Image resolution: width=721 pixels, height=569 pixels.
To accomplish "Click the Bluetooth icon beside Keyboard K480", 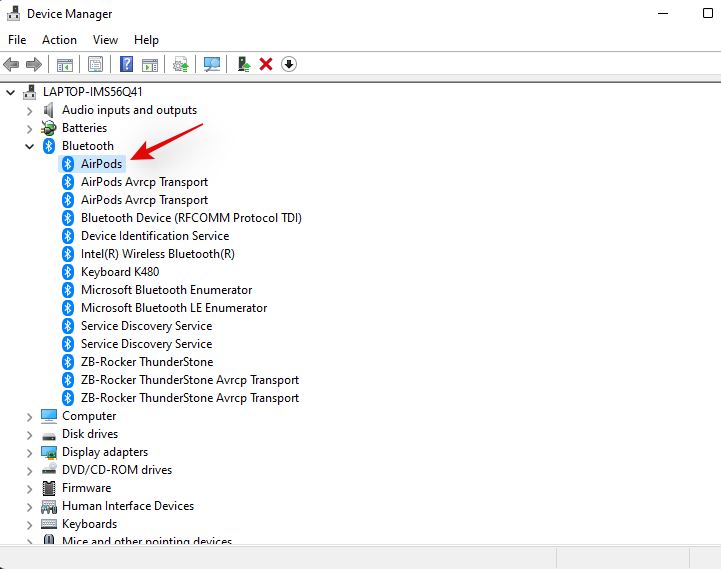I will click(x=68, y=272).
